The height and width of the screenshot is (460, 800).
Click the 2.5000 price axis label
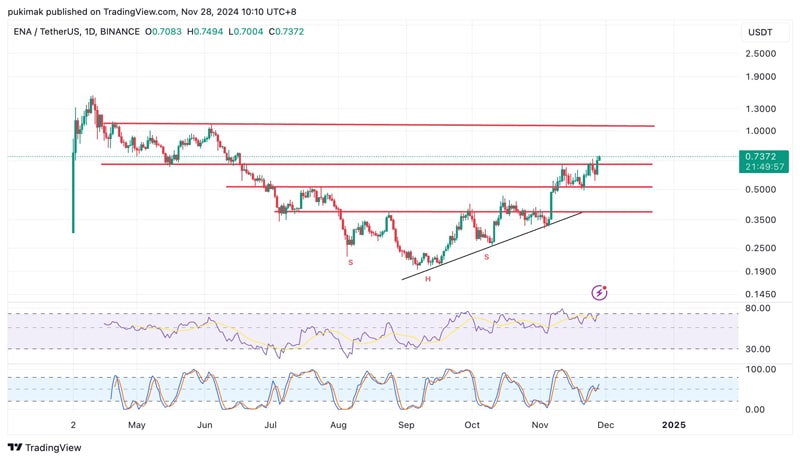tap(760, 54)
